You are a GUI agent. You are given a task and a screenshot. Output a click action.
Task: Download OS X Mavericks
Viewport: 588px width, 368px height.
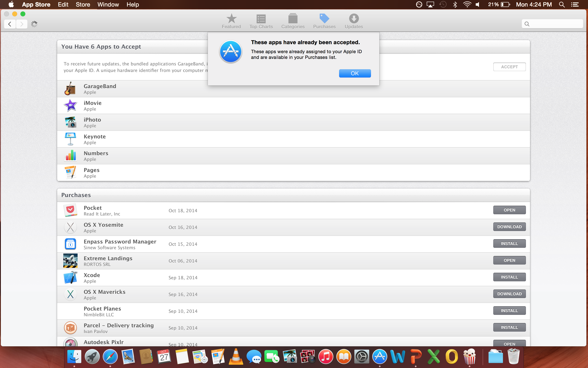pyautogui.click(x=509, y=294)
